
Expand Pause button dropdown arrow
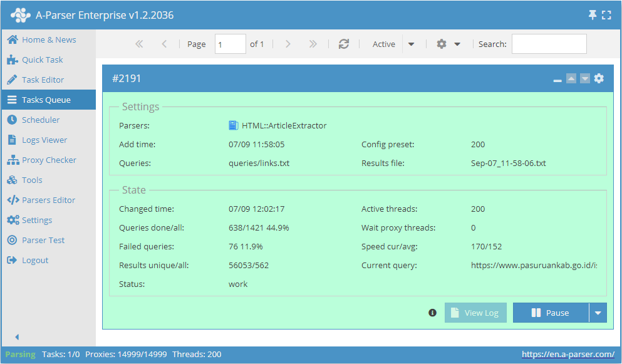click(598, 313)
